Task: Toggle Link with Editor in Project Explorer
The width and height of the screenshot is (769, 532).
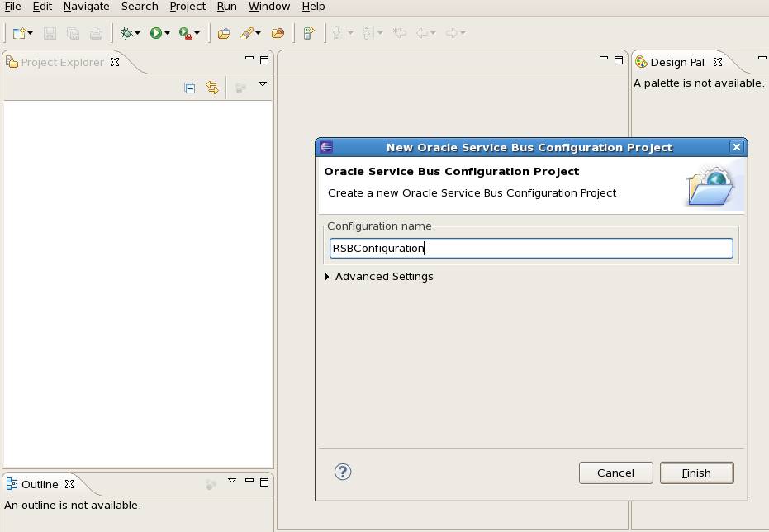Action: click(212, 88)
